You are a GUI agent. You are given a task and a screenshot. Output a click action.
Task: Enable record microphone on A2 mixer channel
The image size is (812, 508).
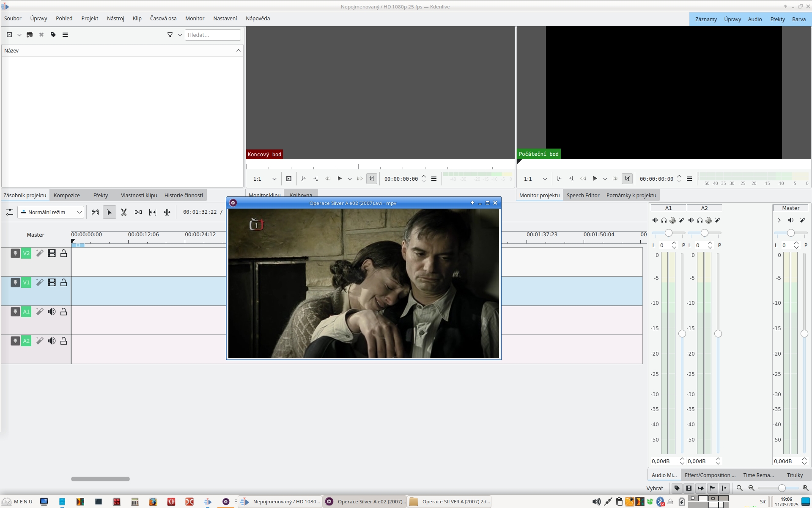click(709, 220)
